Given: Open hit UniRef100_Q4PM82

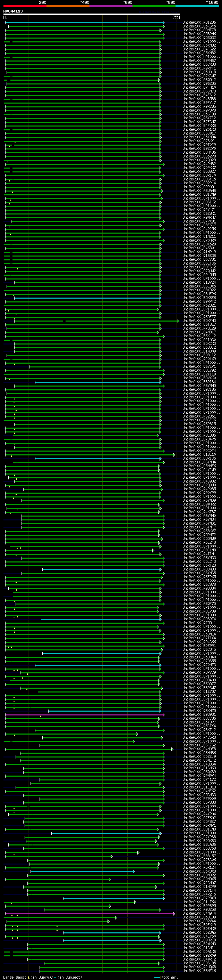Looking at the screenshot, I should pyautogui.click(x=199, y=164).
